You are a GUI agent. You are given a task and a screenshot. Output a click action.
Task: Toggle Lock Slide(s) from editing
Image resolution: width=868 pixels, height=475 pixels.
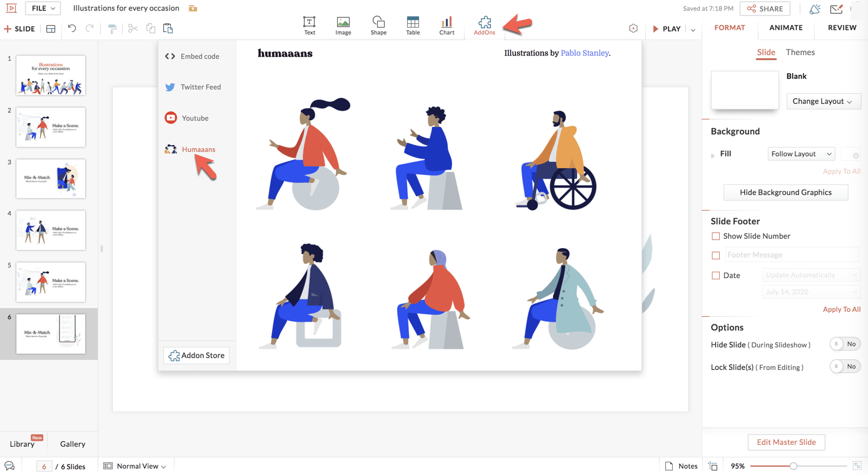[845, 366]
